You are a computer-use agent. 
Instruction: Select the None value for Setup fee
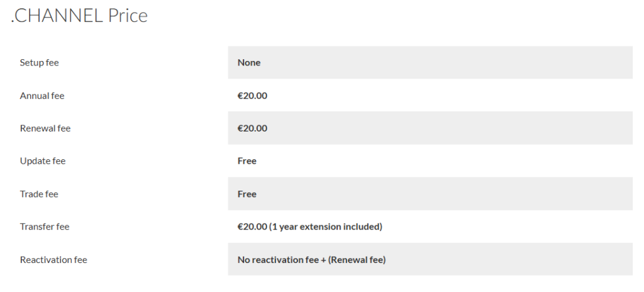pyautogui.click(x=249, y=63)
